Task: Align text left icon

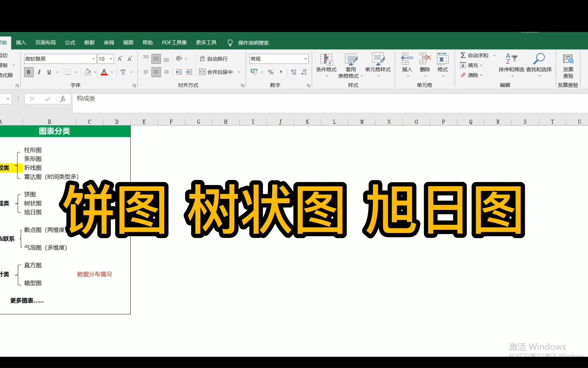Action: pyautogui.click(x=146, y=72)
